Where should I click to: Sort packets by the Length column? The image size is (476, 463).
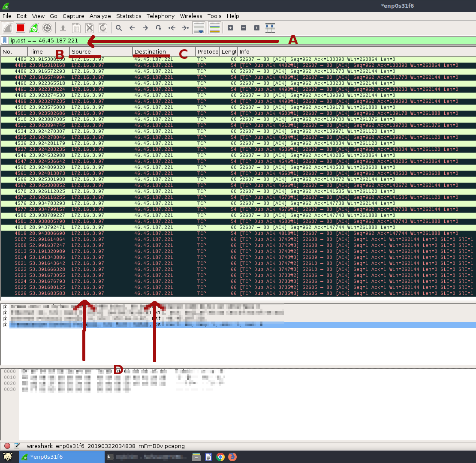(229, 51)
